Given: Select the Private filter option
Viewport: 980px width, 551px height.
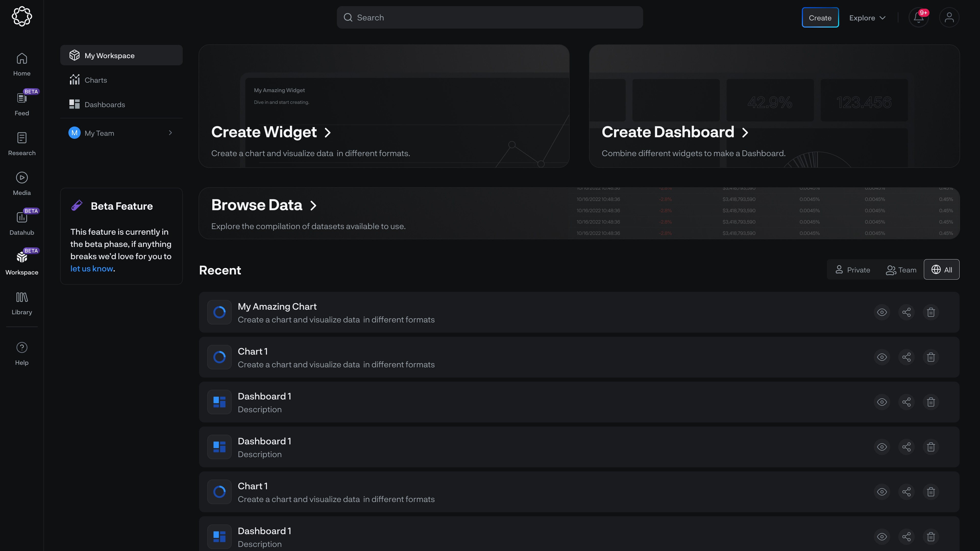Looking at the screenshot, I should click(853, 270).
